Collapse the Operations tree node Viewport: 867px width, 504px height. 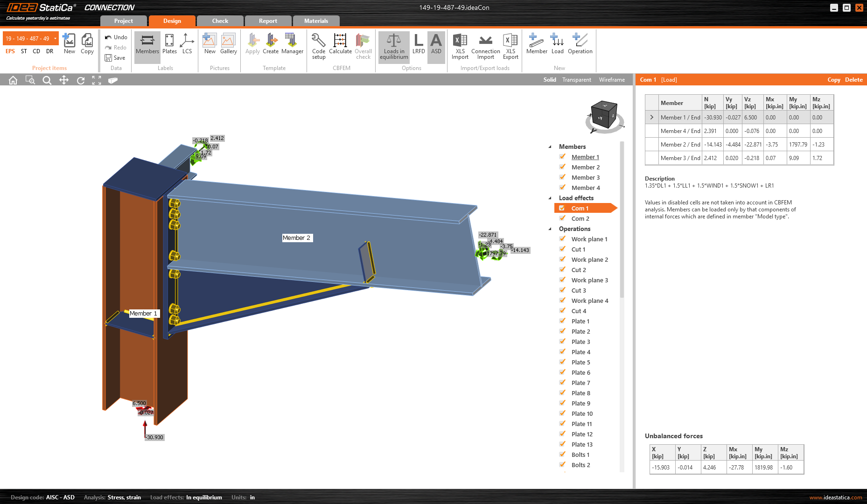[x=550, y=229]
